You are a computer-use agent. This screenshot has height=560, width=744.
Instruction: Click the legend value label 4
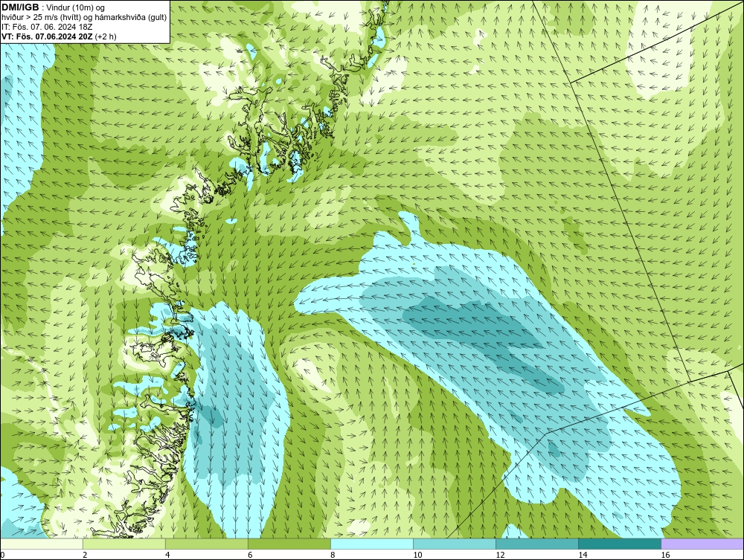(167, 555)
